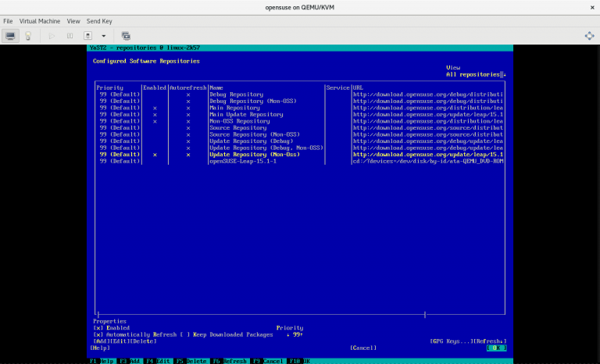
Task: Click the F3 Add function key label
Action: pyautogui.click(x=129, y=361)
